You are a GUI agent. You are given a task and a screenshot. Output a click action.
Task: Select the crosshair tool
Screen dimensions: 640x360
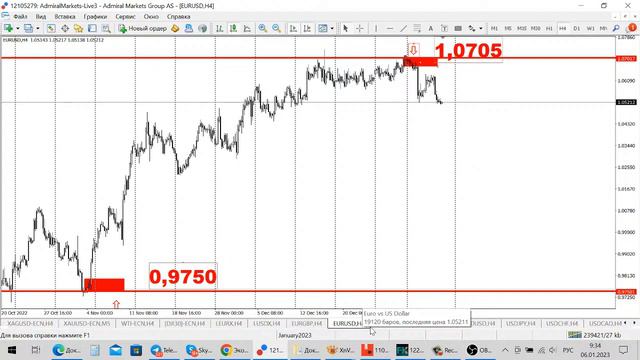pos(360,28)
